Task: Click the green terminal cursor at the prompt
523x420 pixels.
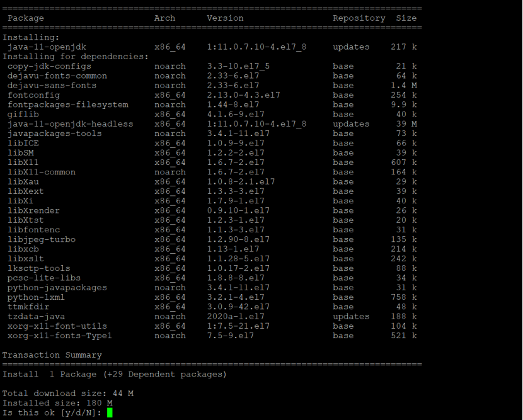Action: [x=110, y=412]
